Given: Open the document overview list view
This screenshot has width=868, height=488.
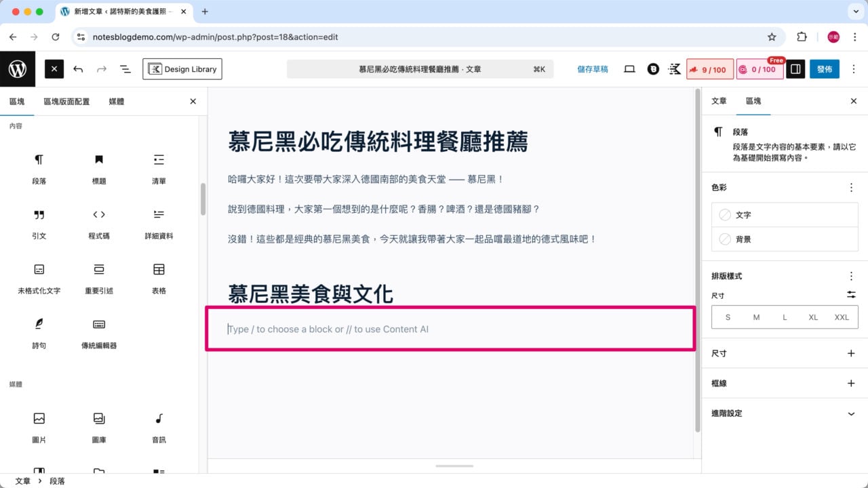Looking at the screenshot, I should point(125,68).
